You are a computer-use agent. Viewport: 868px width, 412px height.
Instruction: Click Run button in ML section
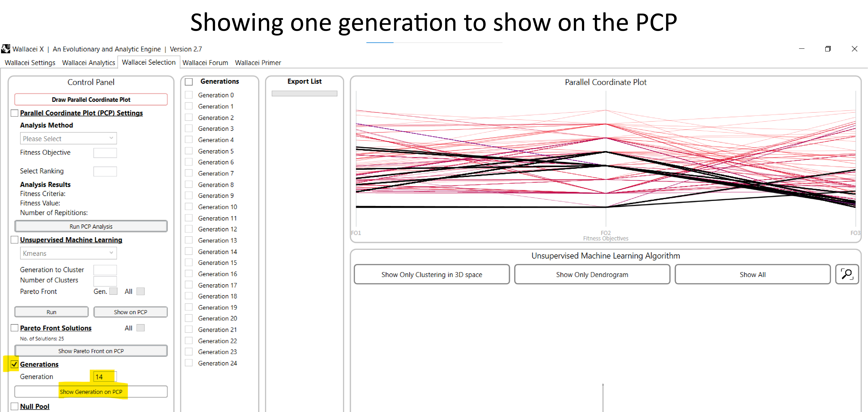coord(51,312)
